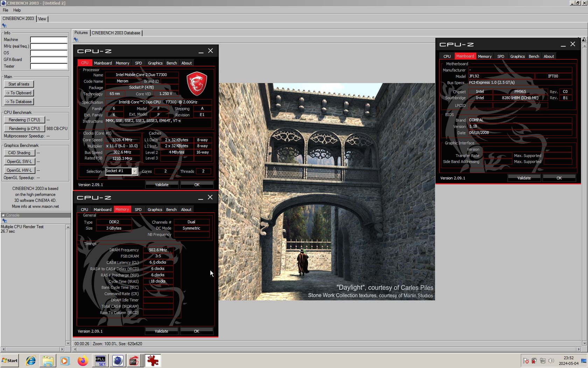Click the red shield tray icon
The height and width of the screenshot is (368, 588).
coord(534,361)
